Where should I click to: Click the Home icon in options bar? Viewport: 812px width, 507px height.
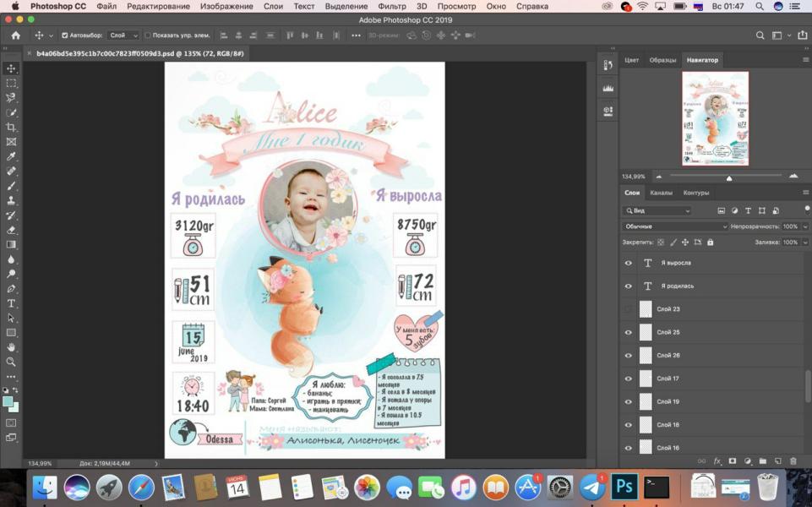coord(16,35)
